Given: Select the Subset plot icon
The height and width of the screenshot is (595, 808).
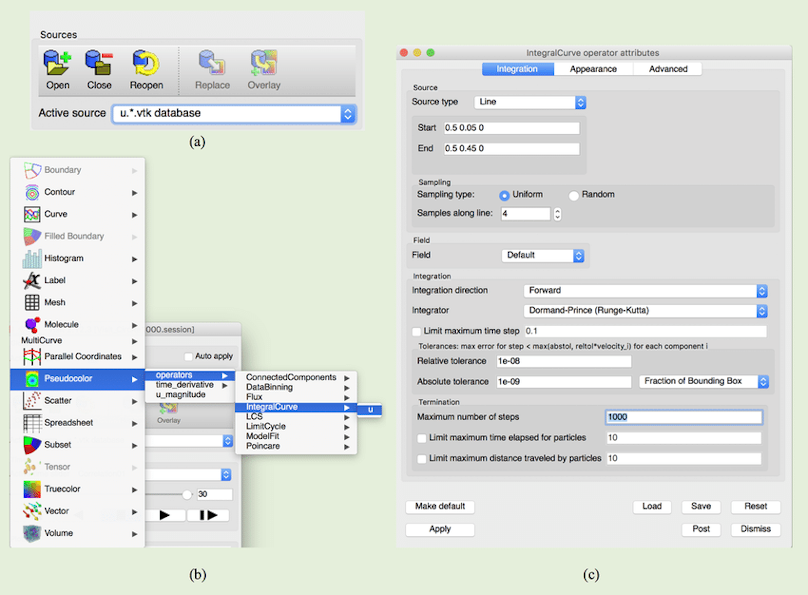Looking at the screenshot, I should (x=32, y=445).
